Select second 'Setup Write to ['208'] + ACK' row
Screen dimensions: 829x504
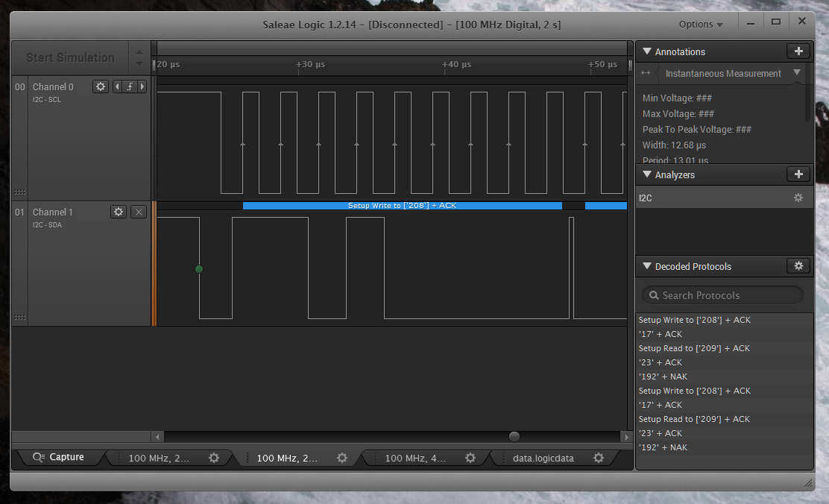point(724,391)
